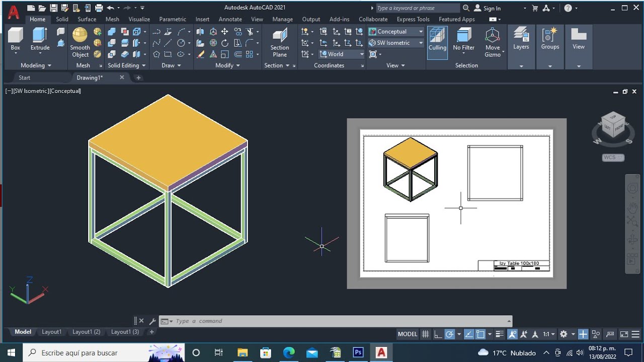Customize command line with wrench icon

[152, 321]
